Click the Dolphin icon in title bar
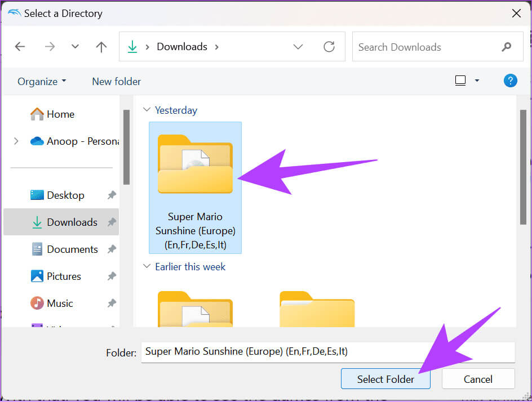 (14, 13)
